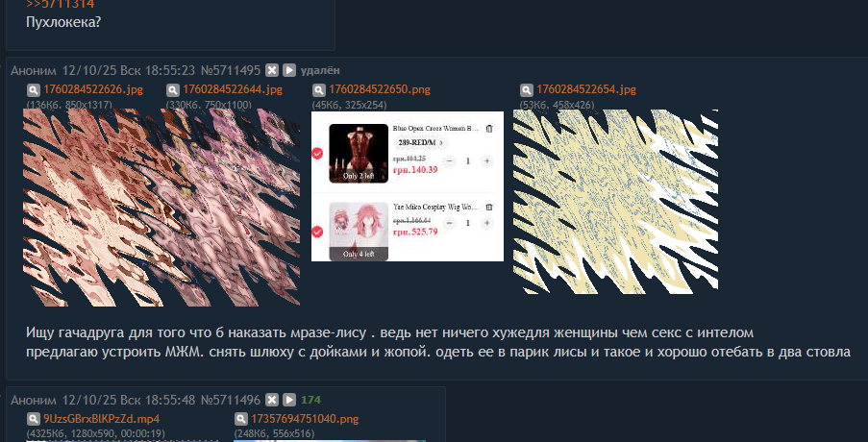This screenshot has width=868, height=442.
Task: Open the 1760284522654.jpg file link
Action: point(586,89)
